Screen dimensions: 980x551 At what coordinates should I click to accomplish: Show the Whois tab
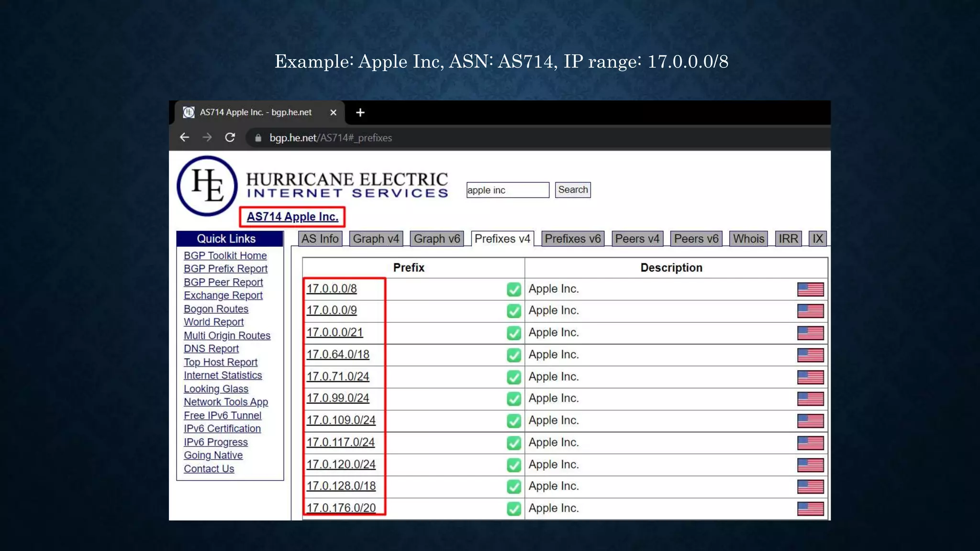coord(749,239)
